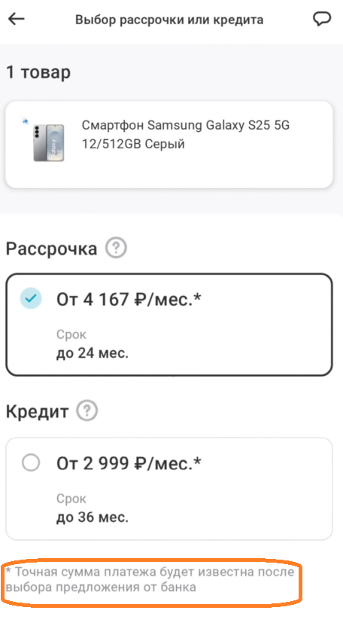Tap the small blue badge above phone image

tap(26, 121)
